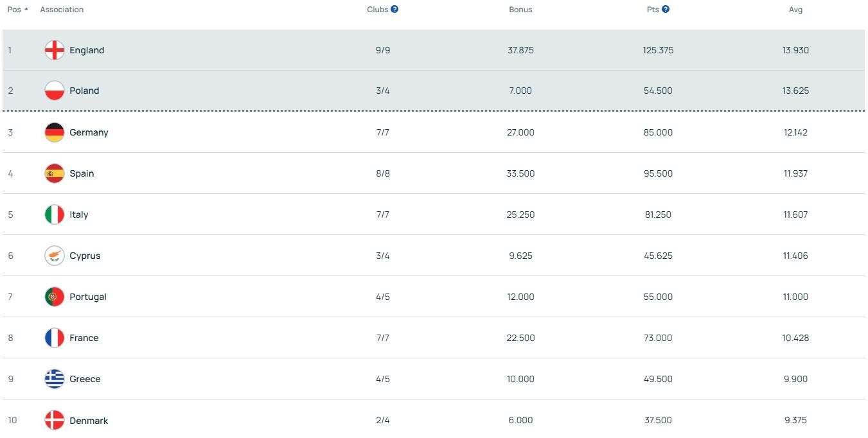This screenshot has height=438, width=868.
Task: Click the Greece flag icon
Action: click(x=55, y=379)
